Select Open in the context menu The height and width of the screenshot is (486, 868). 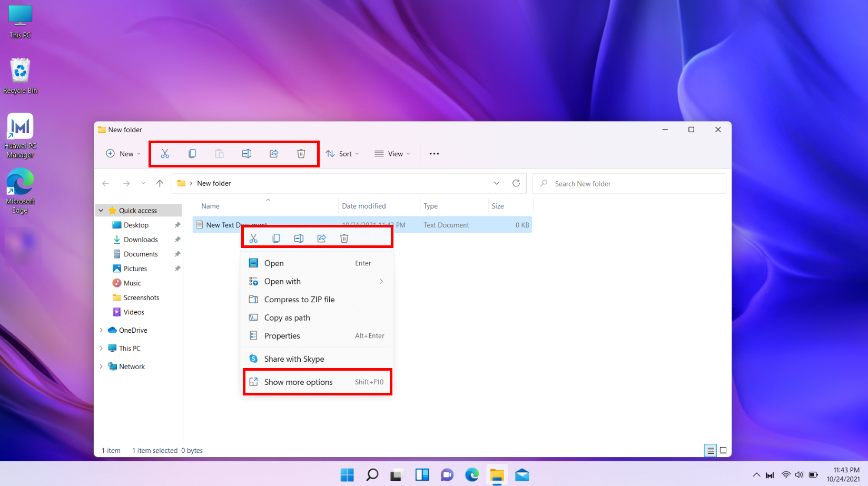317,263
